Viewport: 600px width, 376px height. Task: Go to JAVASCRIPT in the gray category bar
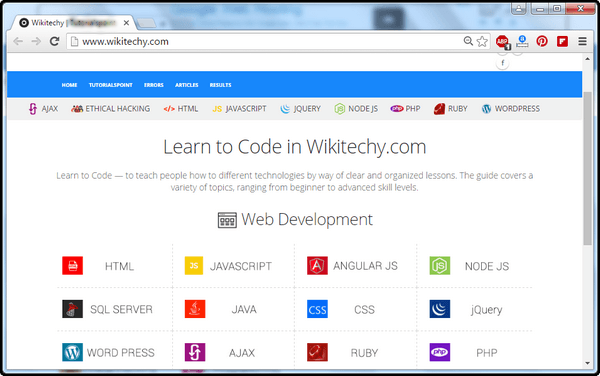(x=239, y=109)
